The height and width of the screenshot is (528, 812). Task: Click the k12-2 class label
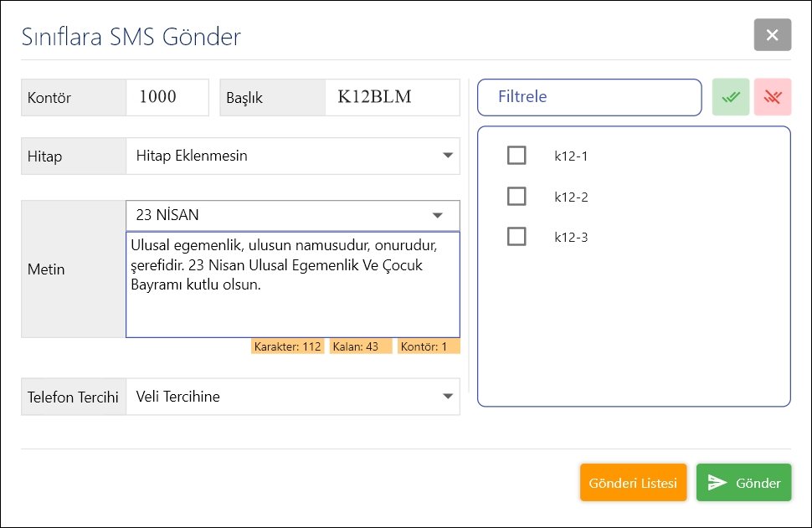[x=571, y=197]
